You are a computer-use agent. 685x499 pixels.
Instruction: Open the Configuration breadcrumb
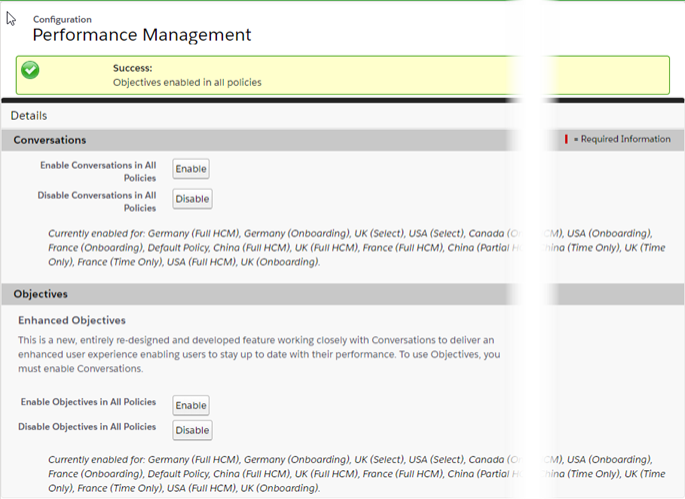coord(62,19)
